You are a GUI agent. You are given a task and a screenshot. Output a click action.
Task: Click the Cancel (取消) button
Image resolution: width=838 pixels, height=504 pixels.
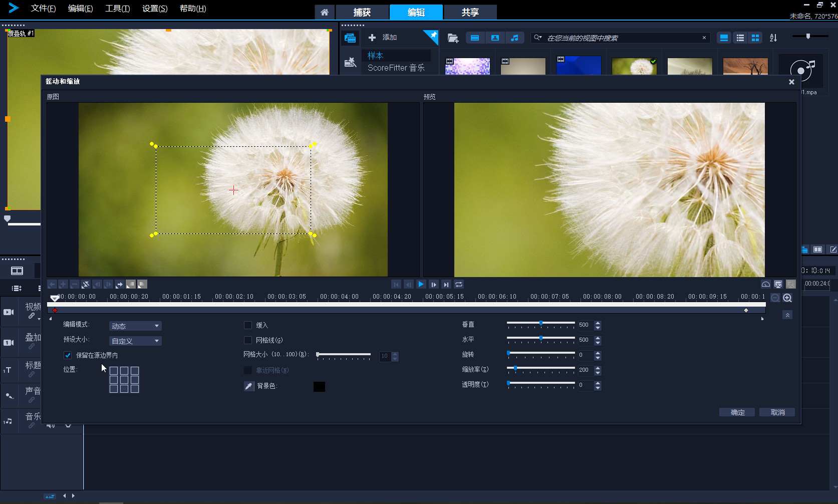coord(777,412)
